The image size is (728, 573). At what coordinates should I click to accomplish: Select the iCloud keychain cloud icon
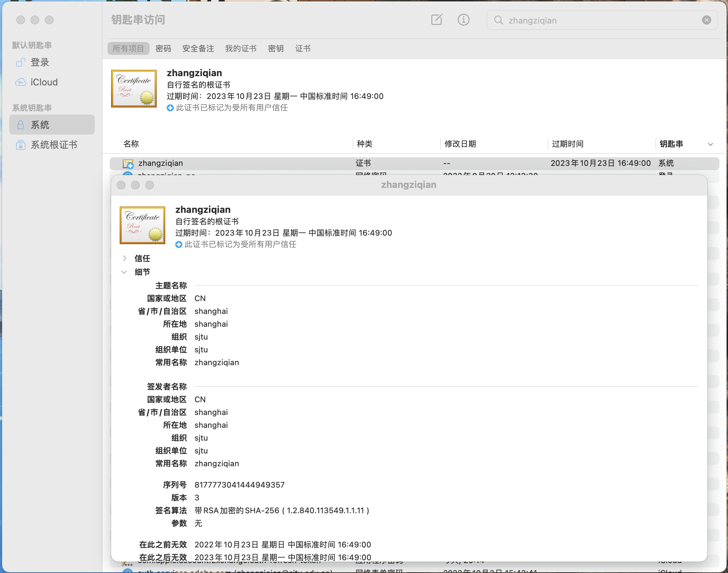point(21,82)
